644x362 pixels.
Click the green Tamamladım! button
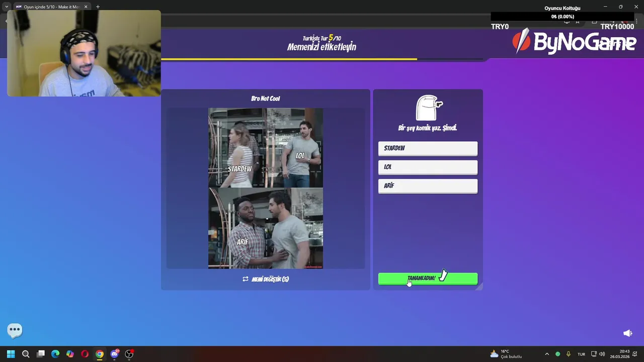pyautogui.click(x=428, y=279)
